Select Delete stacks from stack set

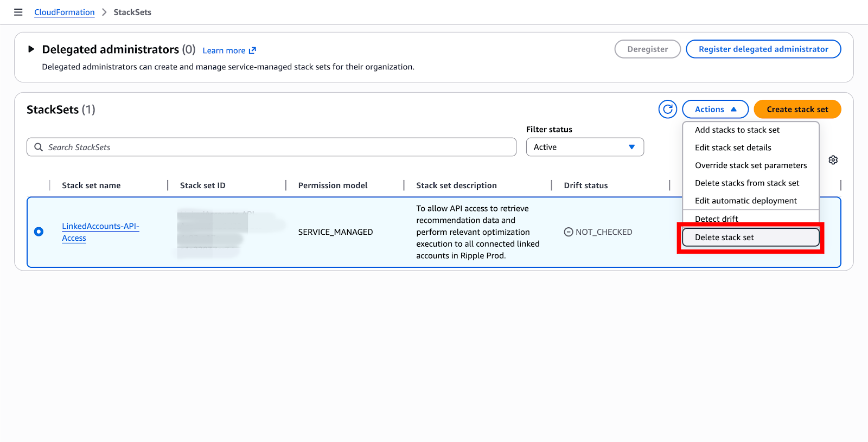click(x=751, y=183)
